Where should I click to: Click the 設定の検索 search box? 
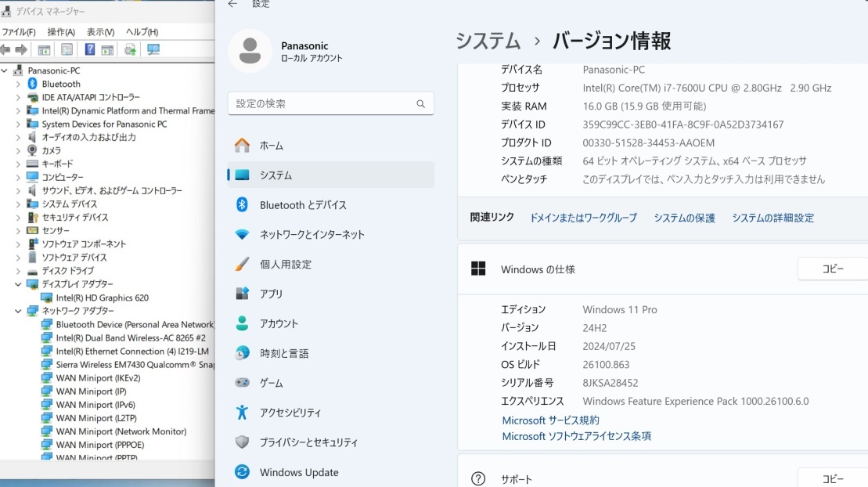(330, 103)
